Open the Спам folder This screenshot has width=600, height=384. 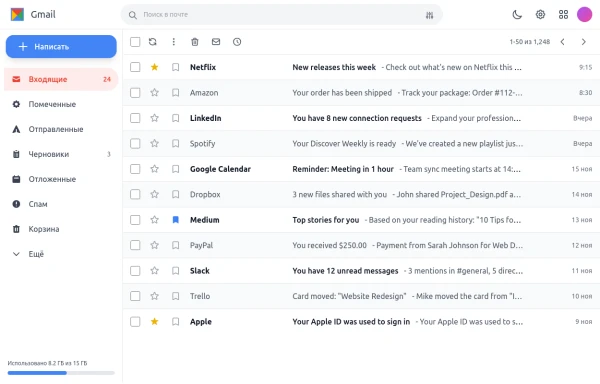[x=61, y=204]
